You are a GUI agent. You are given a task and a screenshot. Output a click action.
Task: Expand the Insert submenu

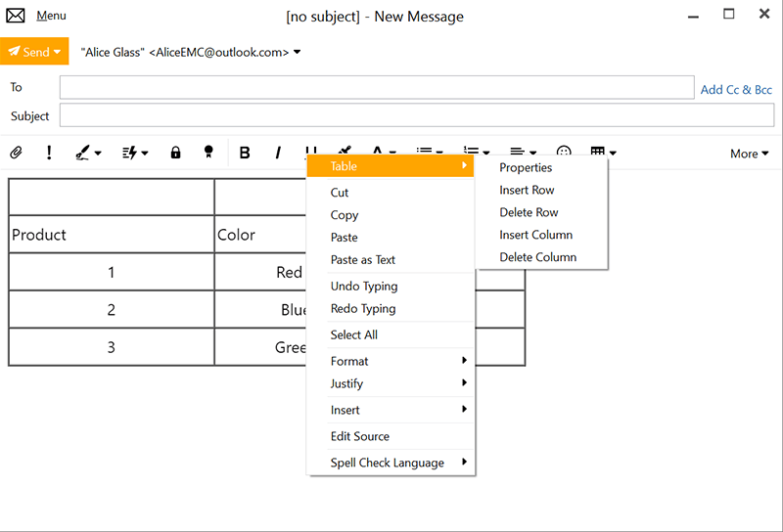click(x=391, y=410)
